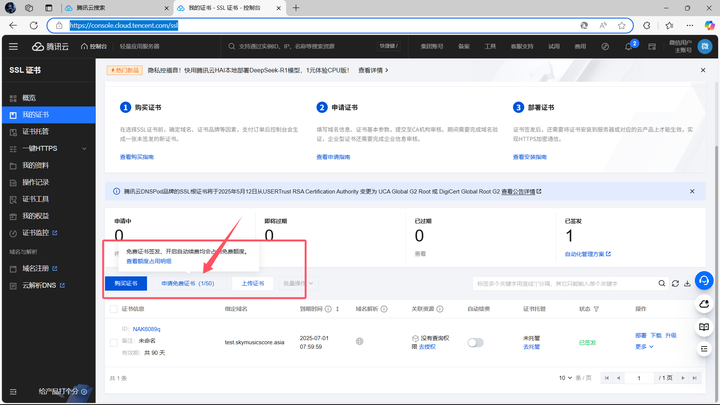The width and height of the screenshot is (720, 405).
Task: Switch to the 腾讯云搜索 browser tab
Action: pos(117,8)
